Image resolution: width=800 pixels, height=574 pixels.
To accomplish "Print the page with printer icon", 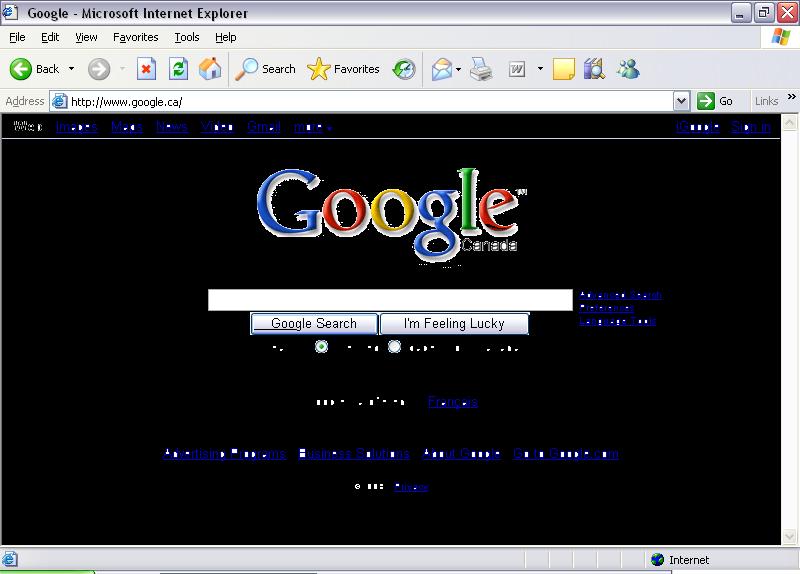I will click(x=481, y=69).
